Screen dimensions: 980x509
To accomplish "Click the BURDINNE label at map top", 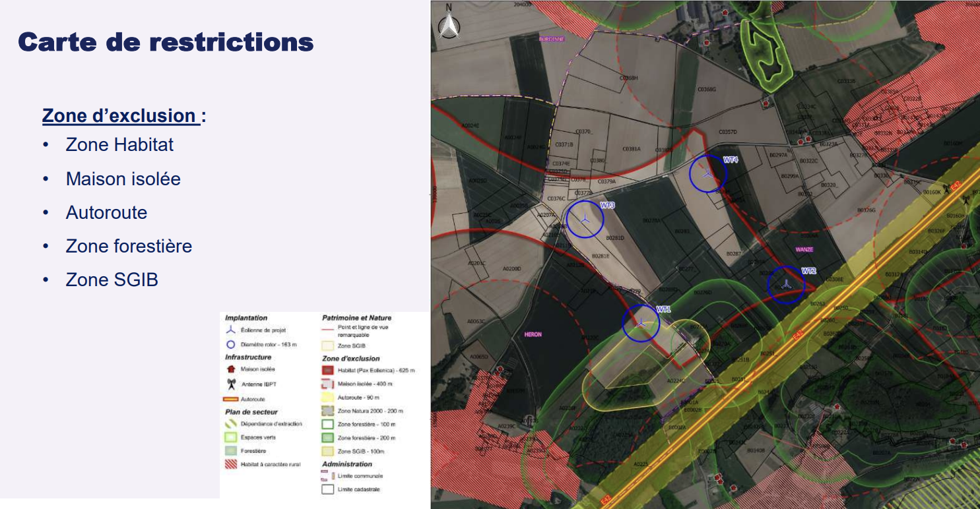I will coord(552,39).
